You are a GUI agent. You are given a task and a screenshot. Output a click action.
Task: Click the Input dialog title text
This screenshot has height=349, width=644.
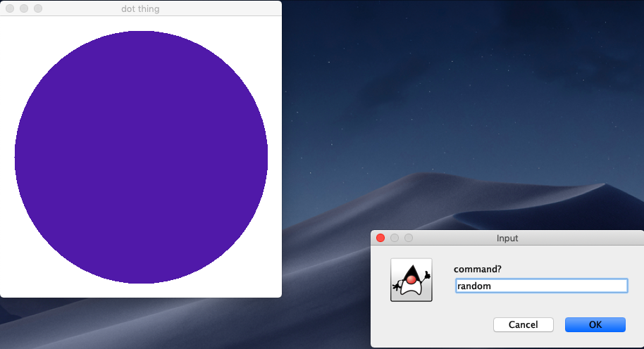click(507, 239)
